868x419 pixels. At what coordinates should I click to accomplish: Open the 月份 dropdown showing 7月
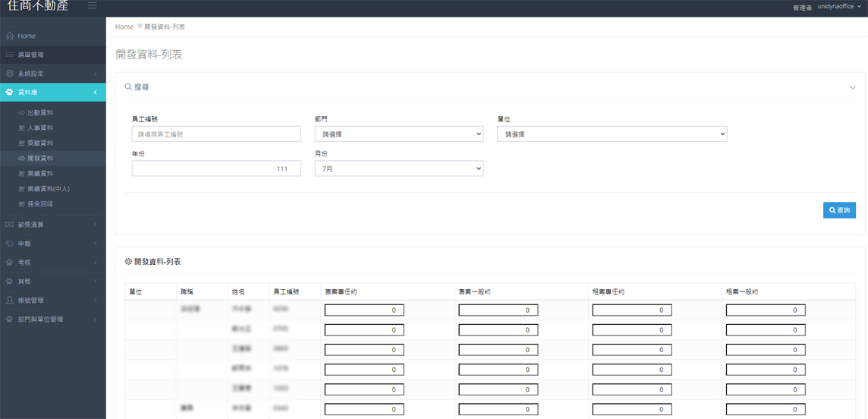click(398, 169)
